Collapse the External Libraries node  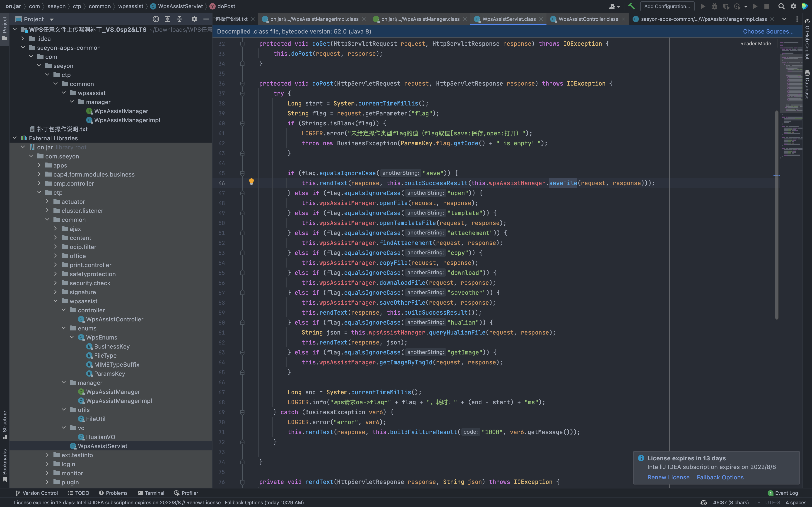(x=15, y=138)
